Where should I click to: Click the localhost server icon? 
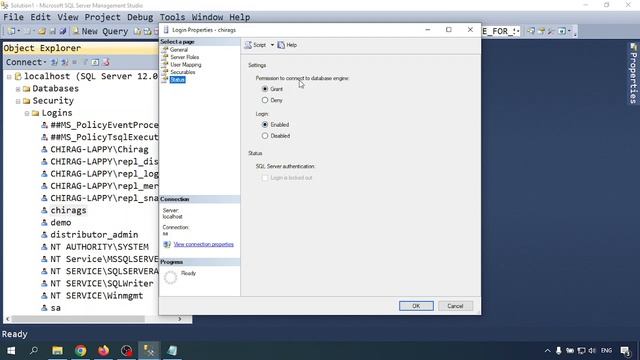pos(18,76)
